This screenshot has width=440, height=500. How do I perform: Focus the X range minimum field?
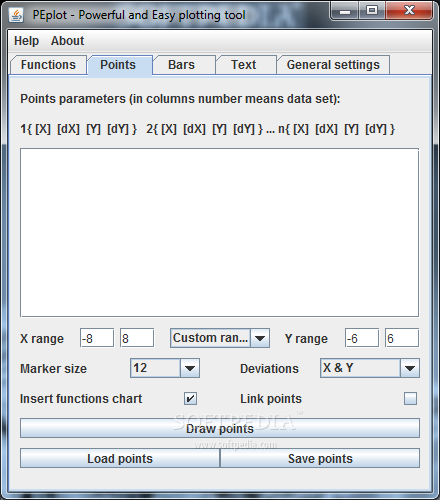pyautogui.click(x=97, y=338)
